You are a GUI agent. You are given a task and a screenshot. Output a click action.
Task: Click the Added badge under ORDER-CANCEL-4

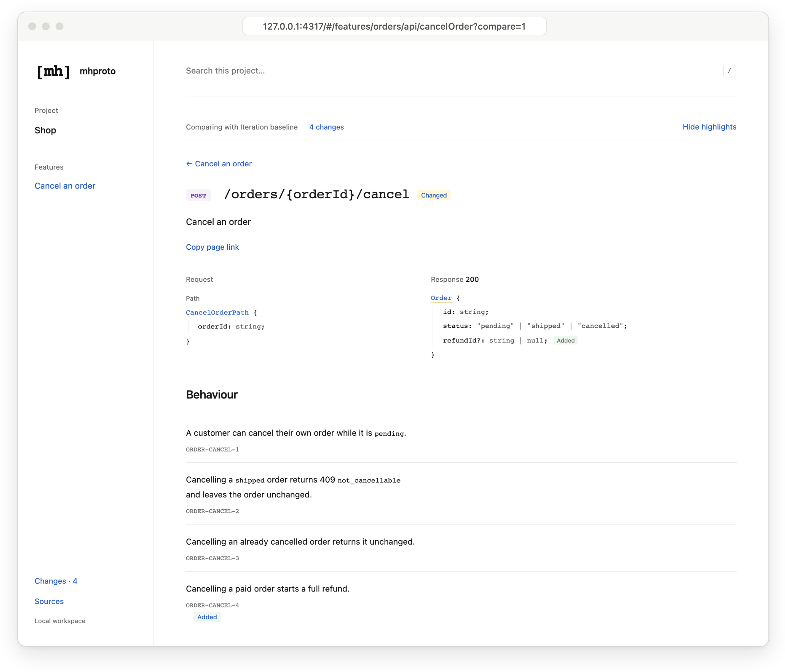point(207,617)
